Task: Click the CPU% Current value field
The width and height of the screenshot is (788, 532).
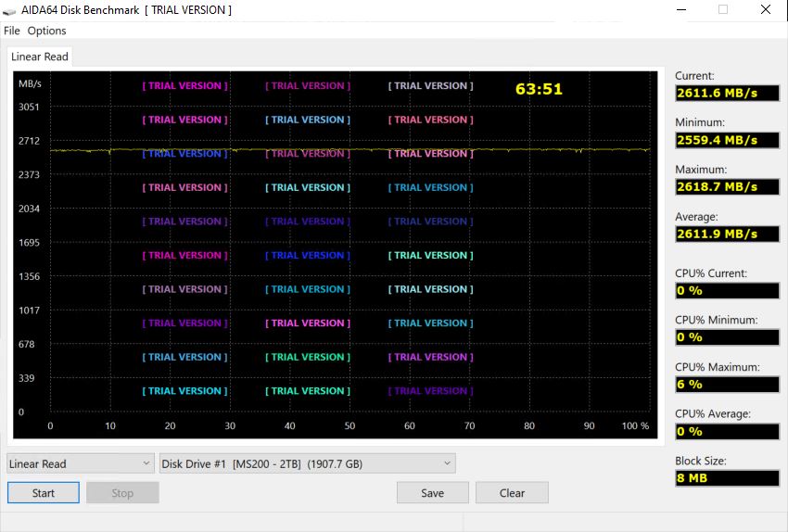Action: pyautogui.click(x=727, y=290)
